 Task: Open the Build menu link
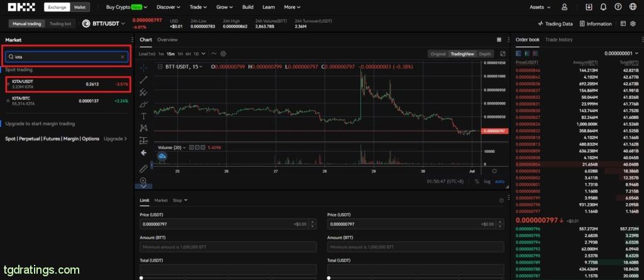point(248,7)
